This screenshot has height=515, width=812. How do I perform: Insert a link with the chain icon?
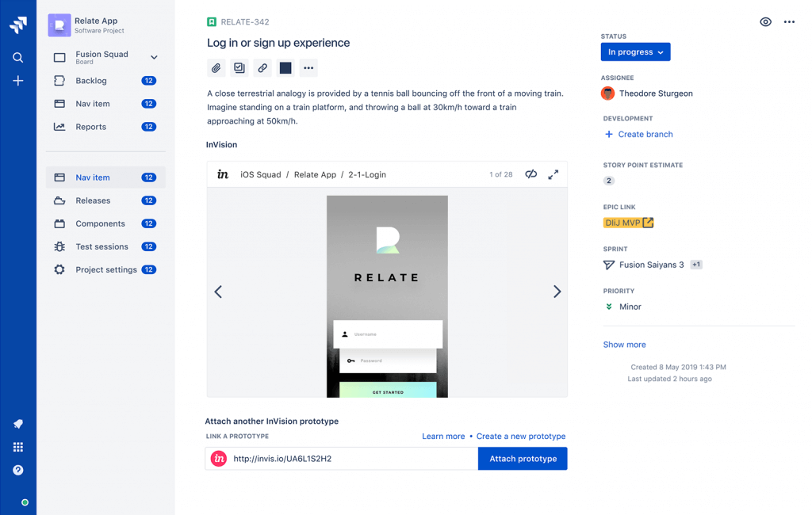coord(262,68)
